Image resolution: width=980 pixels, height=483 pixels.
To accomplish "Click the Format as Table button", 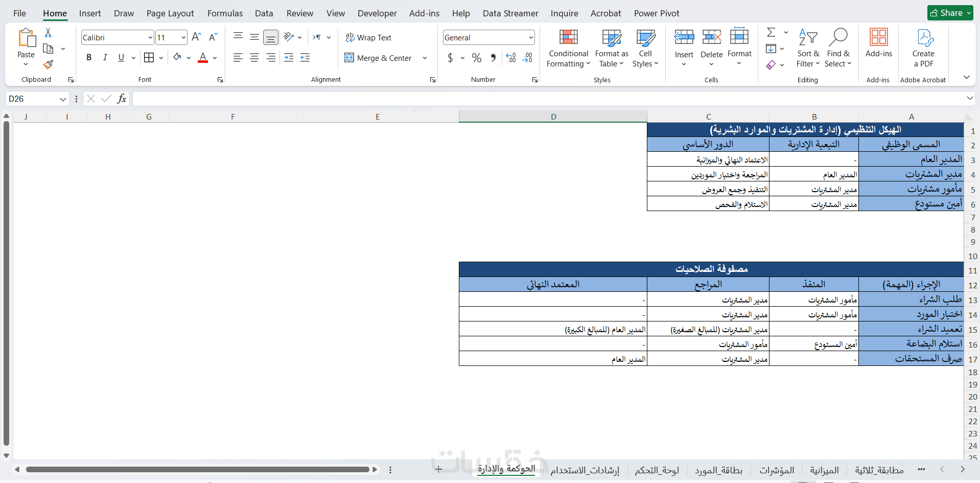I will click(x=612, y=48).
